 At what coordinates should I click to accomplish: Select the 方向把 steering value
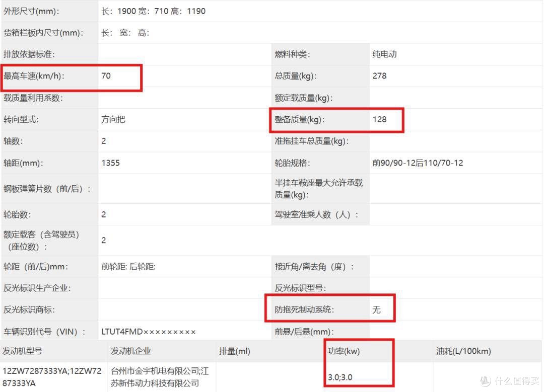[113, 120]
